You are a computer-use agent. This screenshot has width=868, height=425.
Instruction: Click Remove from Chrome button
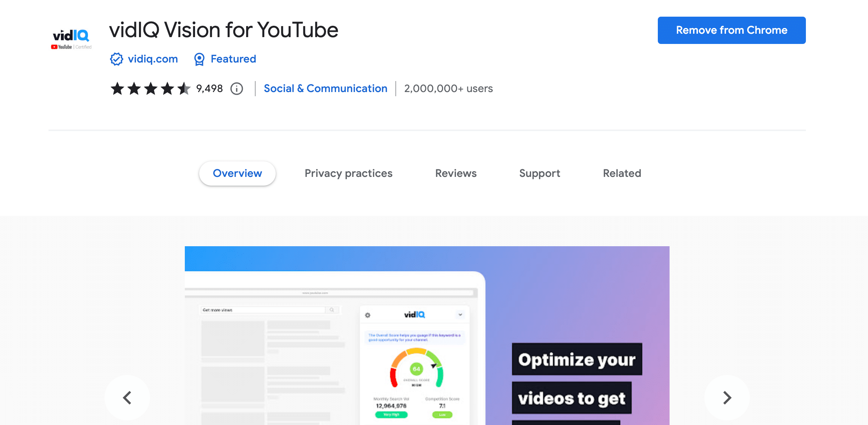click(731, 30)
